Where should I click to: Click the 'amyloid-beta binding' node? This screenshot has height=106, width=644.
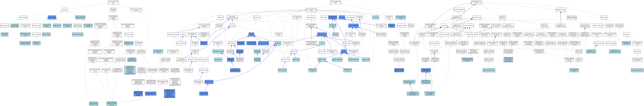(5, 34)
